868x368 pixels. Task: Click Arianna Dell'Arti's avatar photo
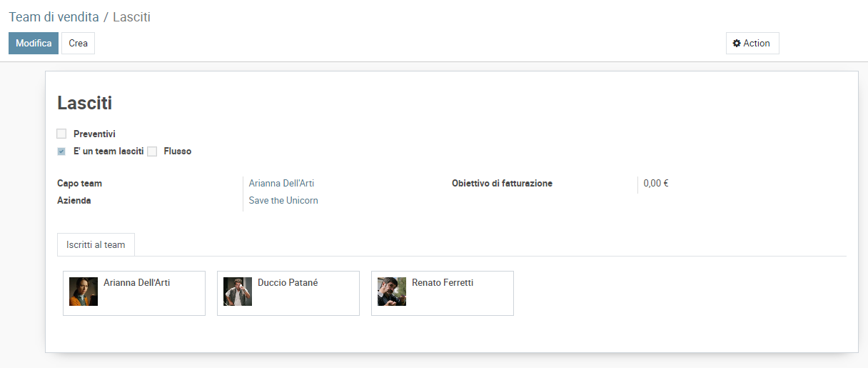tap(84, 292)
